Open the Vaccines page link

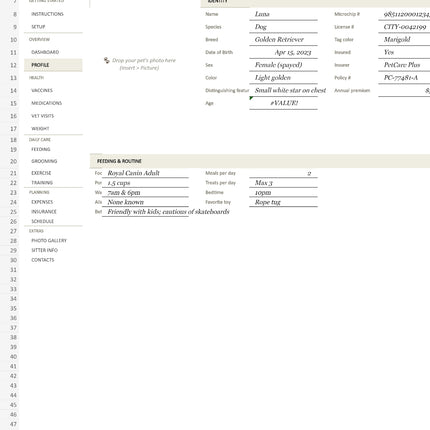42,90
